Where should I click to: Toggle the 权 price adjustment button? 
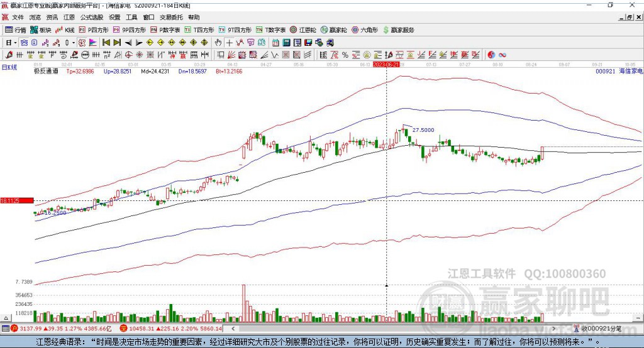tap(82, 43)
